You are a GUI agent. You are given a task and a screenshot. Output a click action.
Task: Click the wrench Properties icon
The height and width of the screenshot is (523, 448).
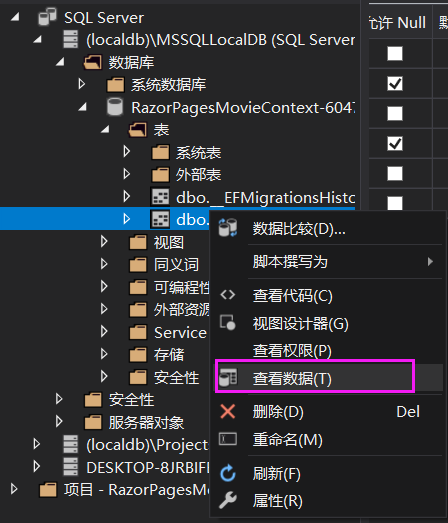point(228,500)
